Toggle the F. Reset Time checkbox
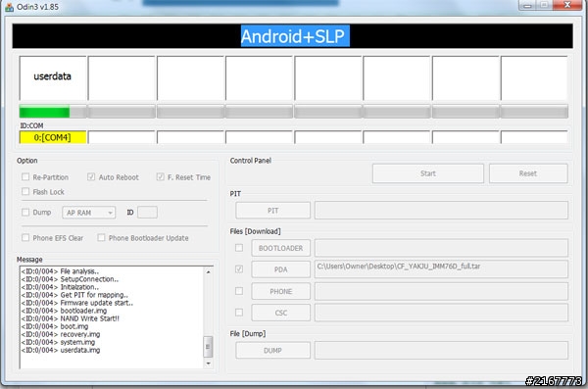 point(160,176)
